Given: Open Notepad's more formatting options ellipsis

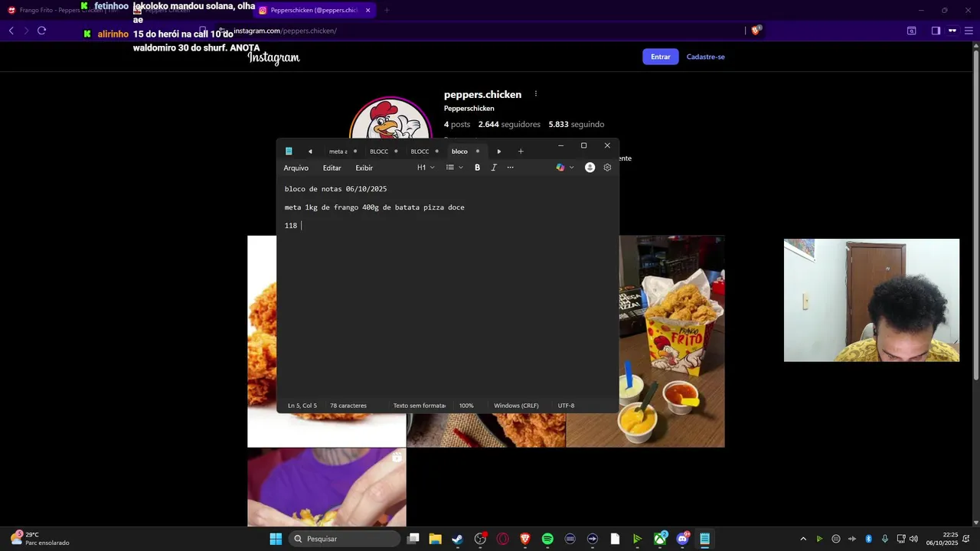Looking at the screenshot, I should click(511, 168).
